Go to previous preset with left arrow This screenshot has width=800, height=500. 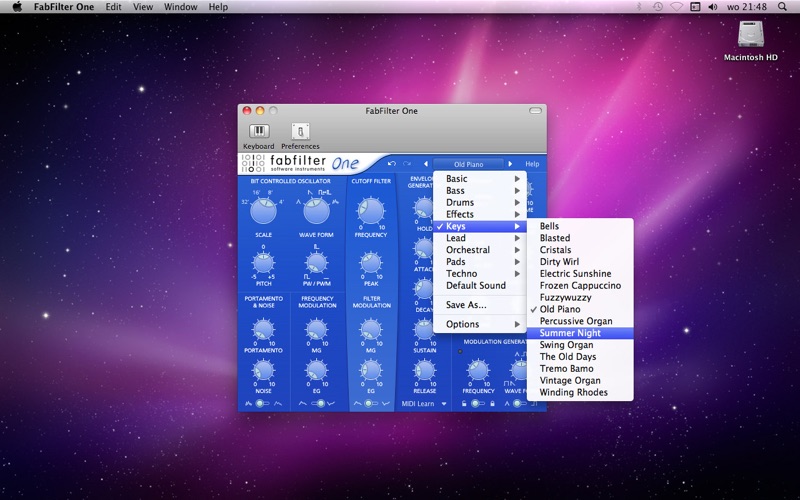click(x=426, y=164)
